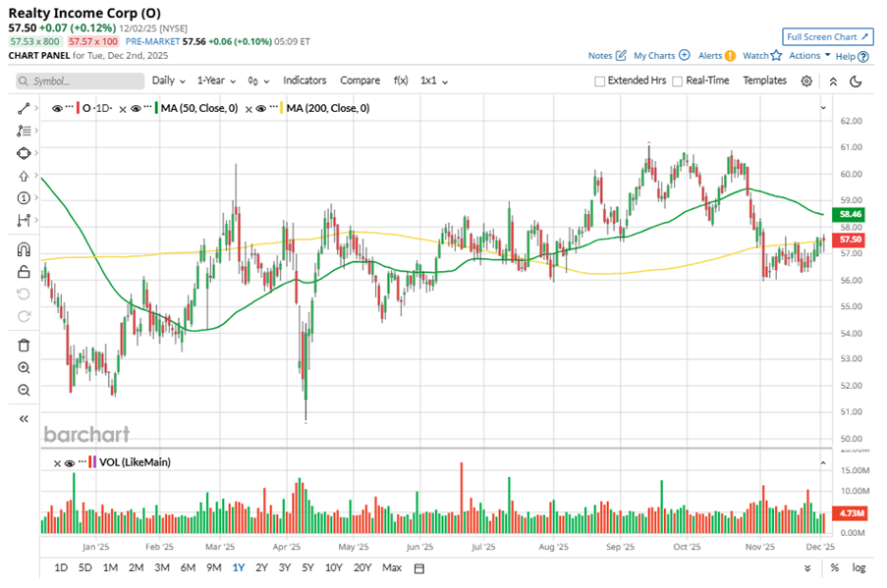Viewport: 887px width, 588px height.
Task: Toggle visibility of the O 1D price series
Action: pyautogui.click(x=57, y=109)
